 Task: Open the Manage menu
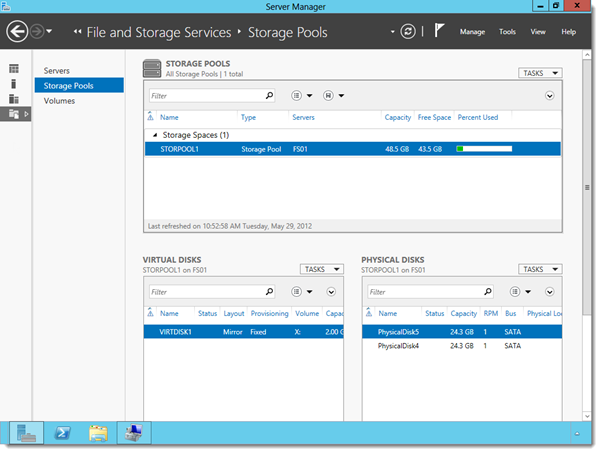[472, 32]
